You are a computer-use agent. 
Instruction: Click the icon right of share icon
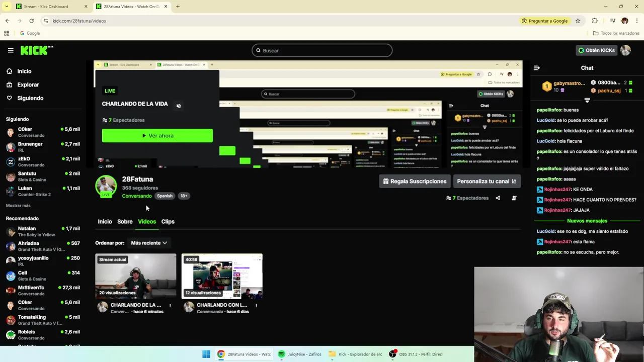tap(514, 198)
